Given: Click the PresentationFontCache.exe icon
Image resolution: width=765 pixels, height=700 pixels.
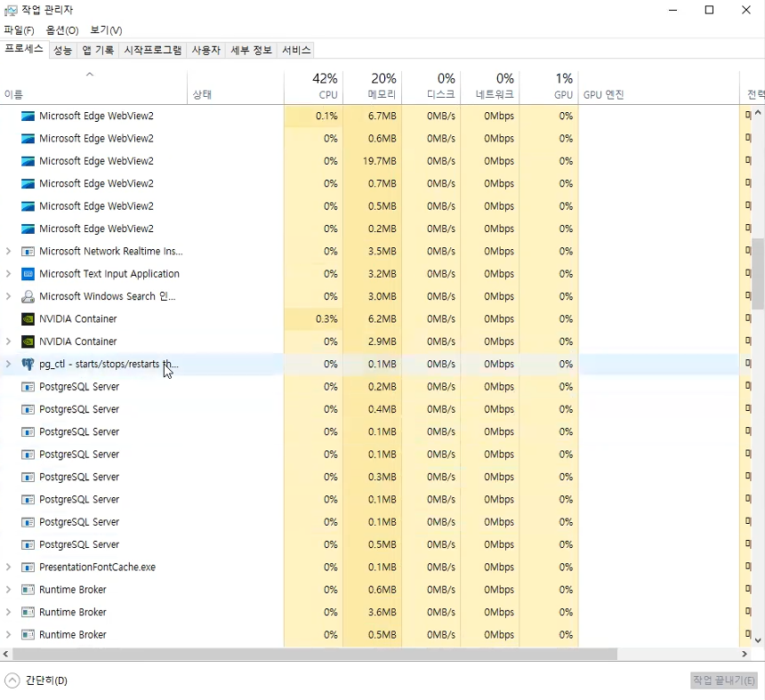Looking at the screenshot, I should pyautogui.click(x=28, y=567).
